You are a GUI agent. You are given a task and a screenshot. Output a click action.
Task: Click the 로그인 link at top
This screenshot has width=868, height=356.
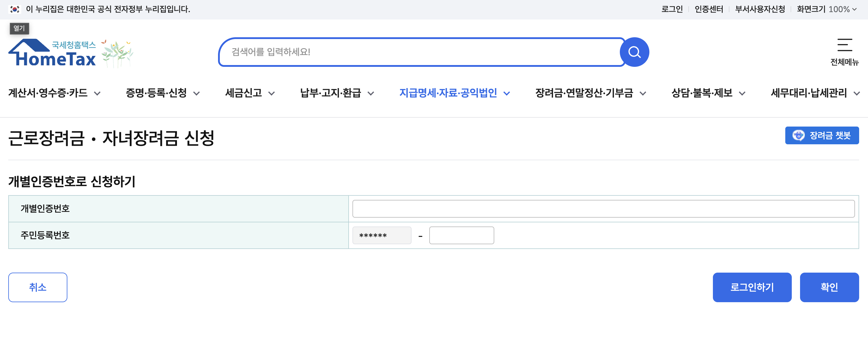[x=672, y=9]
